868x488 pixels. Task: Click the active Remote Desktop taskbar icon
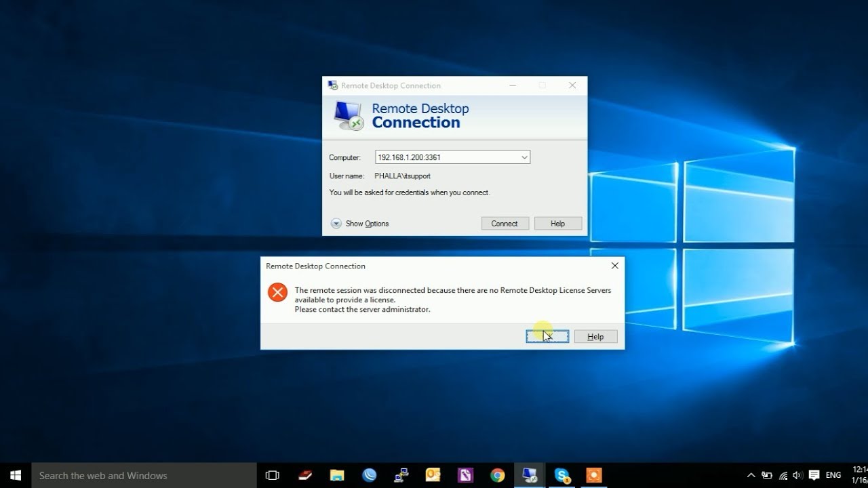pos(530,475)
